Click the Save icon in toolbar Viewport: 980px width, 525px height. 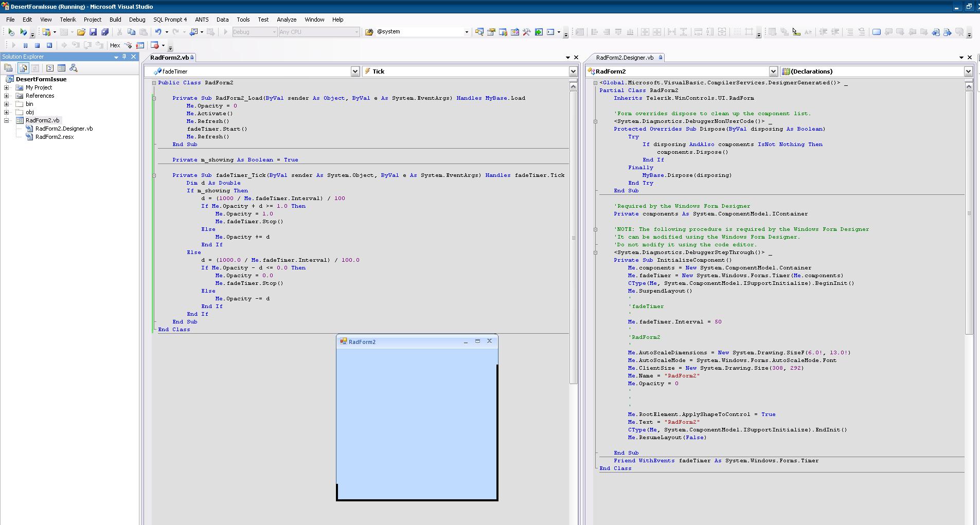tap(93, 32)
